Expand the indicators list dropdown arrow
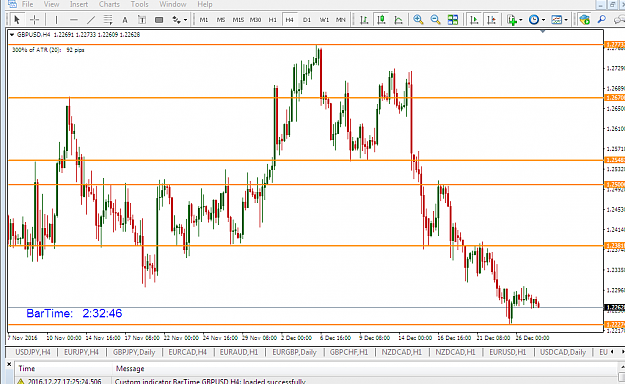Image resolution: width=625 pixels, height=384 pixels. pos(521,20)
